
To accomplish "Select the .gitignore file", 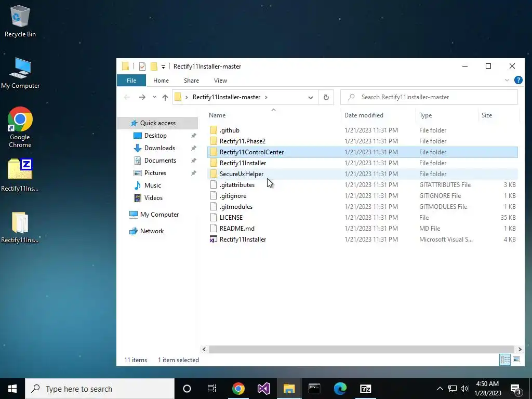I will [362, 196].
